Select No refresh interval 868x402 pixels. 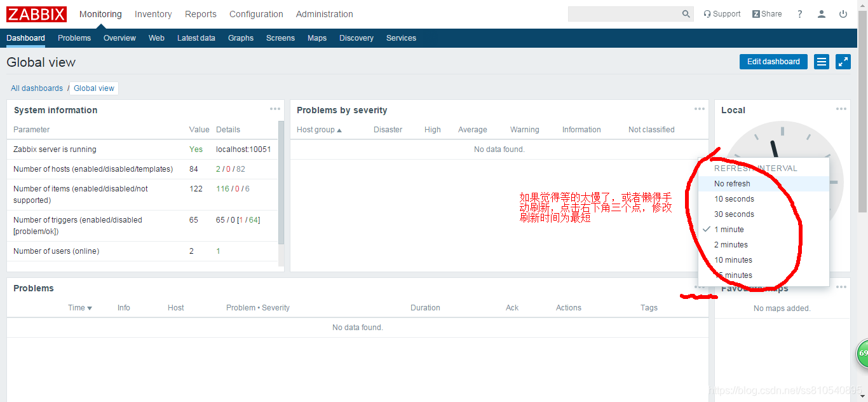coord(764,184)
